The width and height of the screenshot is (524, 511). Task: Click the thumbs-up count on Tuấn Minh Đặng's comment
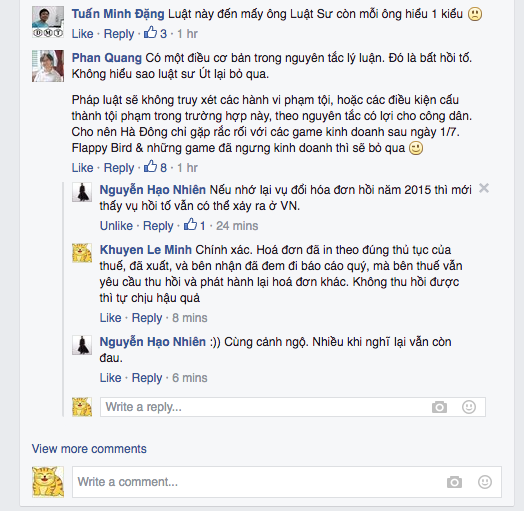click(x=155, y=33)
